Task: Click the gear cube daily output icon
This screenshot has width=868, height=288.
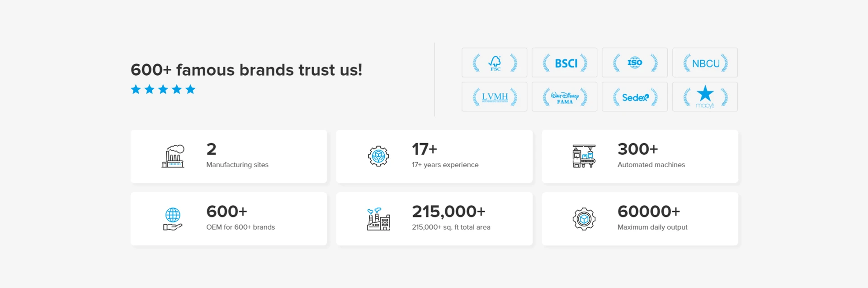Action: [584, 219]
